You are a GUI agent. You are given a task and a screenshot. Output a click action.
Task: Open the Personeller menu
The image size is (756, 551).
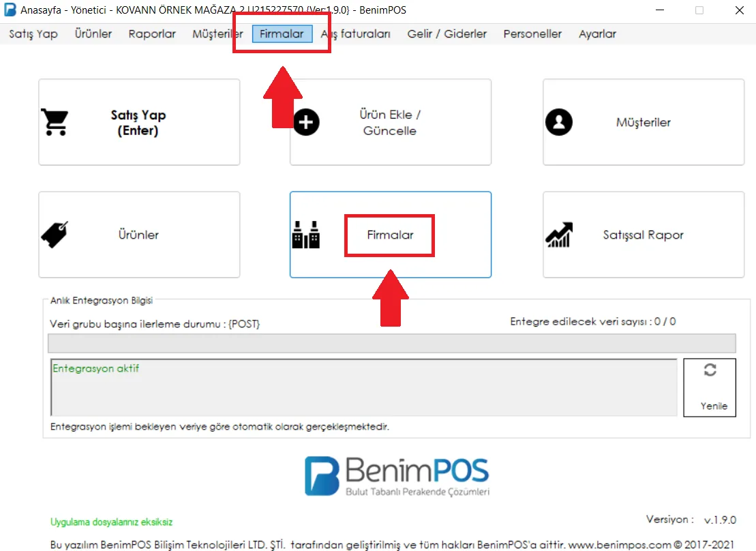(x=532, y=34)
